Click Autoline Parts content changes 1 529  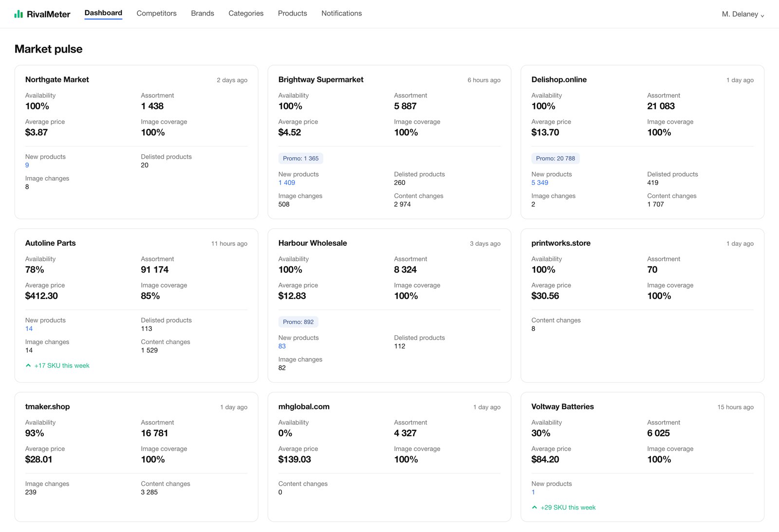149,350
